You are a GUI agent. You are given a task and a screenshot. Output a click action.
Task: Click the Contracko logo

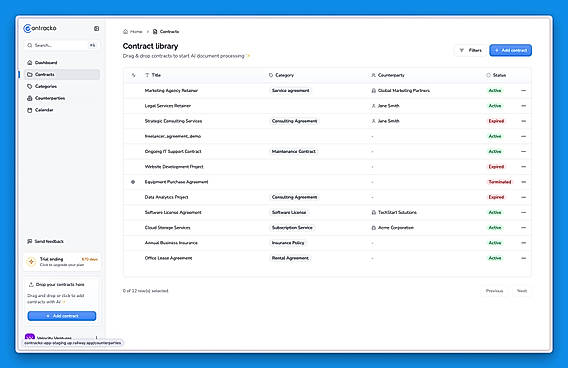[x=40, y=28]
